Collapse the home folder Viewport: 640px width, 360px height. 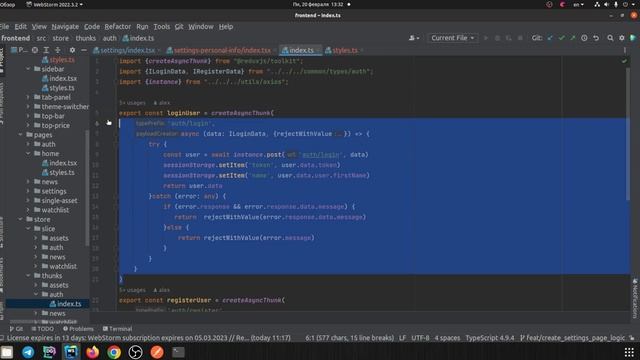point(28,153)
